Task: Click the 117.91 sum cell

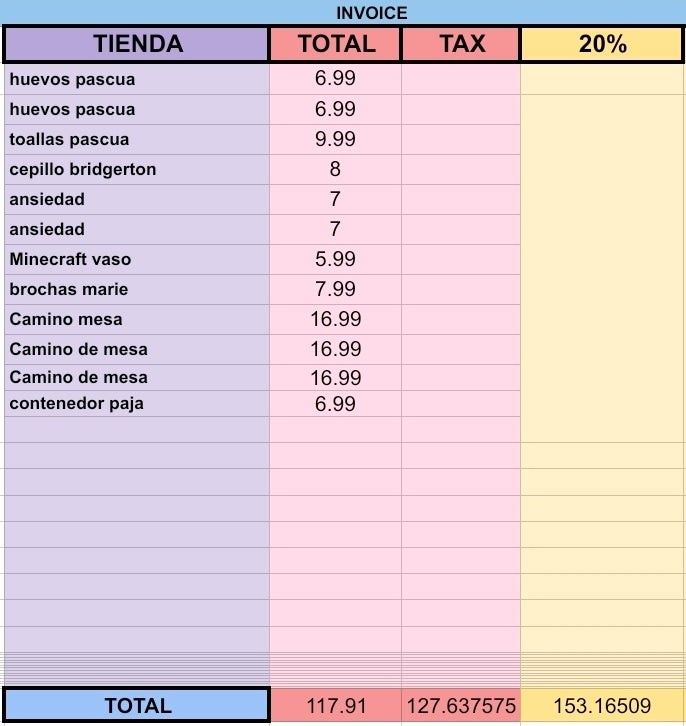Action: pos(336,706)
